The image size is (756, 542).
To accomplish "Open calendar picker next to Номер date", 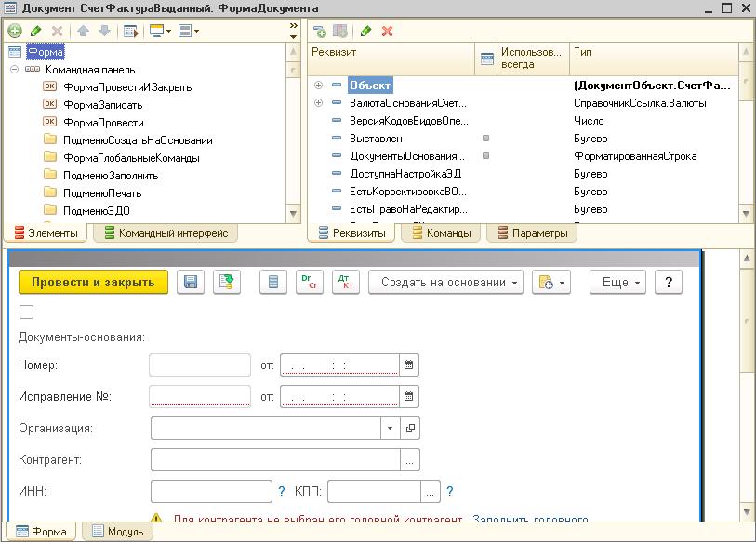I will (x=408, y=365).
